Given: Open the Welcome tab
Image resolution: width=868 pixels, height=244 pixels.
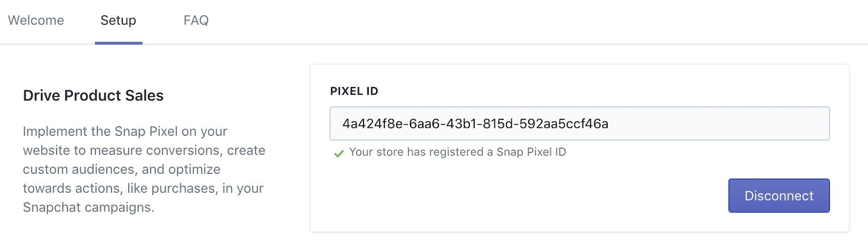Looking at the screenshot, I should (x=36, y=20).
